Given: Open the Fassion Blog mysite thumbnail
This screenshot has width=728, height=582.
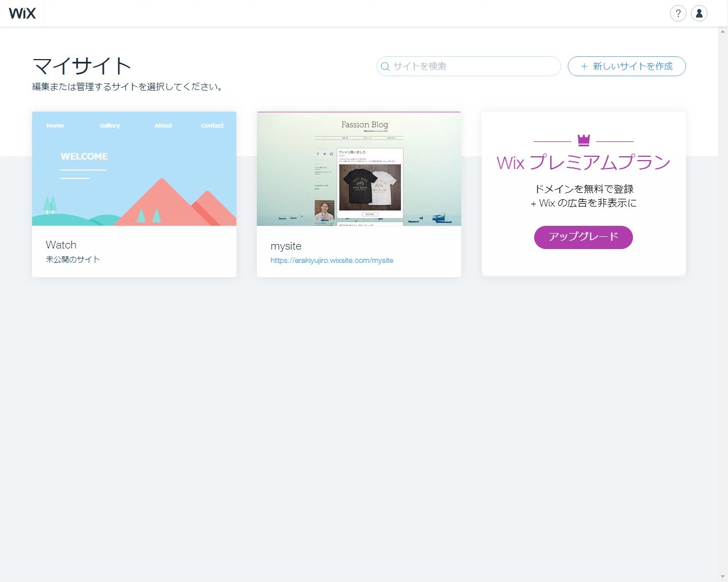Looking at the screenshot, I should pos(359,168).
